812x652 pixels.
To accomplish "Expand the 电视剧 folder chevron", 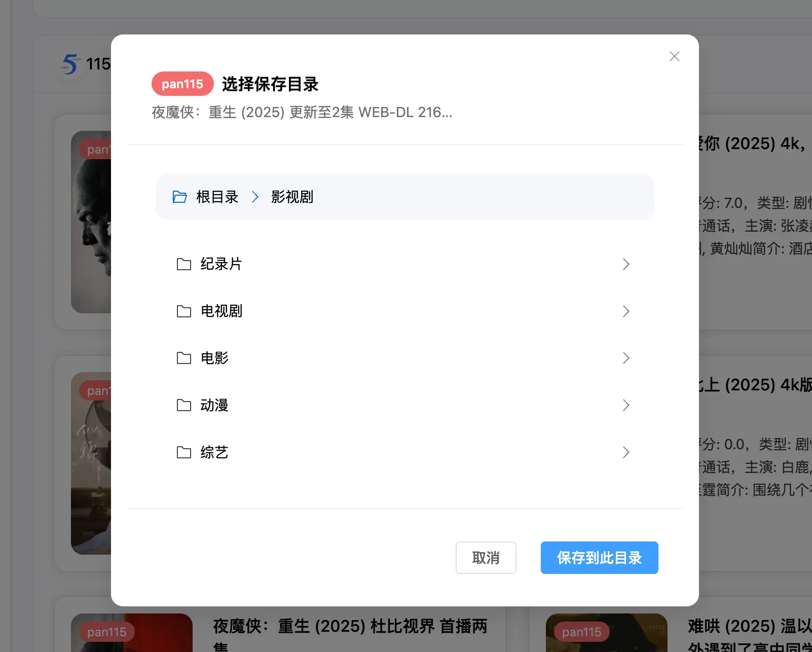I will [626, 311].
